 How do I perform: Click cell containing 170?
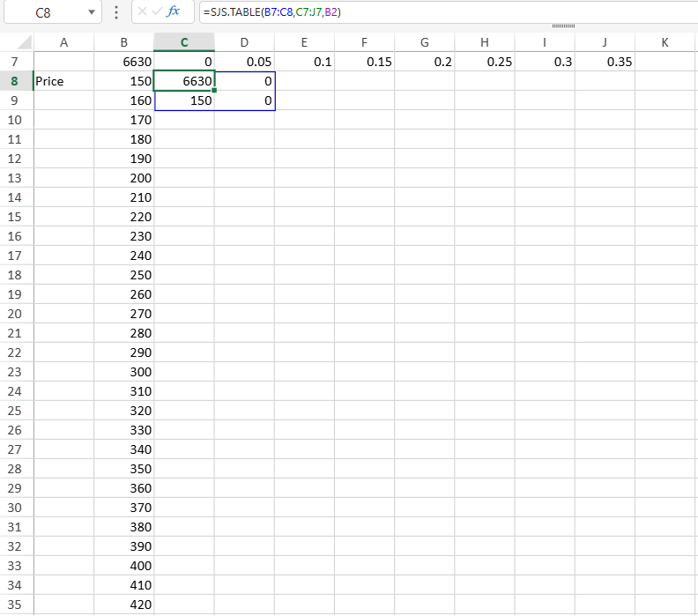point(123,120)
